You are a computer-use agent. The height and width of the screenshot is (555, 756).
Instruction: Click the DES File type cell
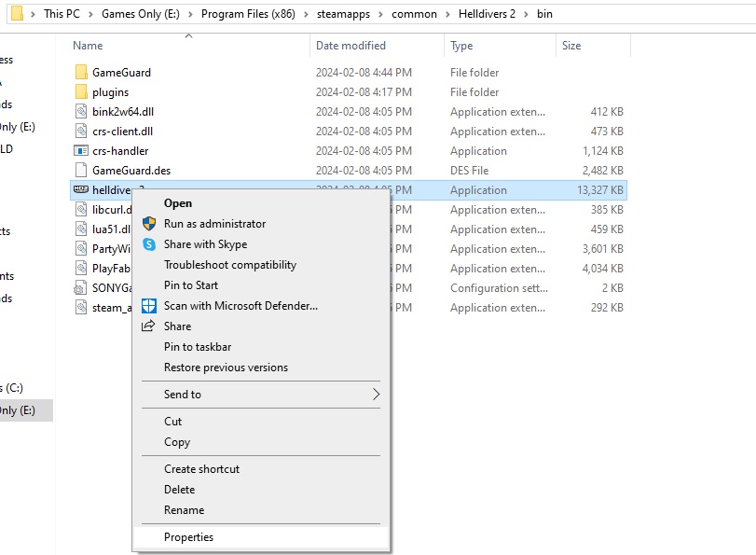[469, 171]
